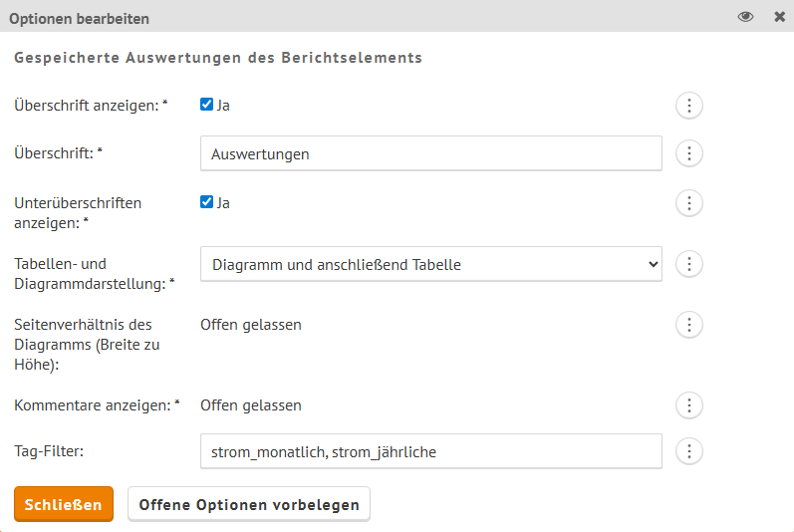Click Offen gelassen value for Seitenverhältnis
This screenshot has height=532, width=794.
pos(251,325)
